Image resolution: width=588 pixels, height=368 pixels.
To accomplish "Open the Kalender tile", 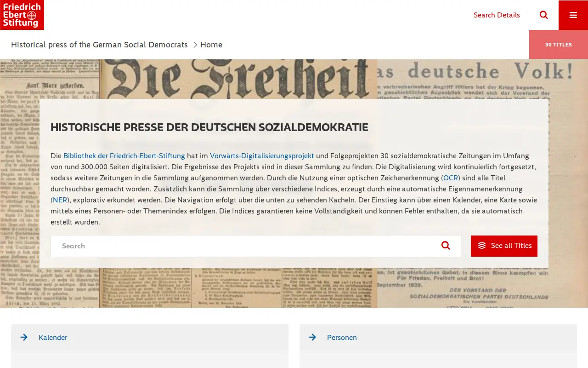I will click(150, 337).
